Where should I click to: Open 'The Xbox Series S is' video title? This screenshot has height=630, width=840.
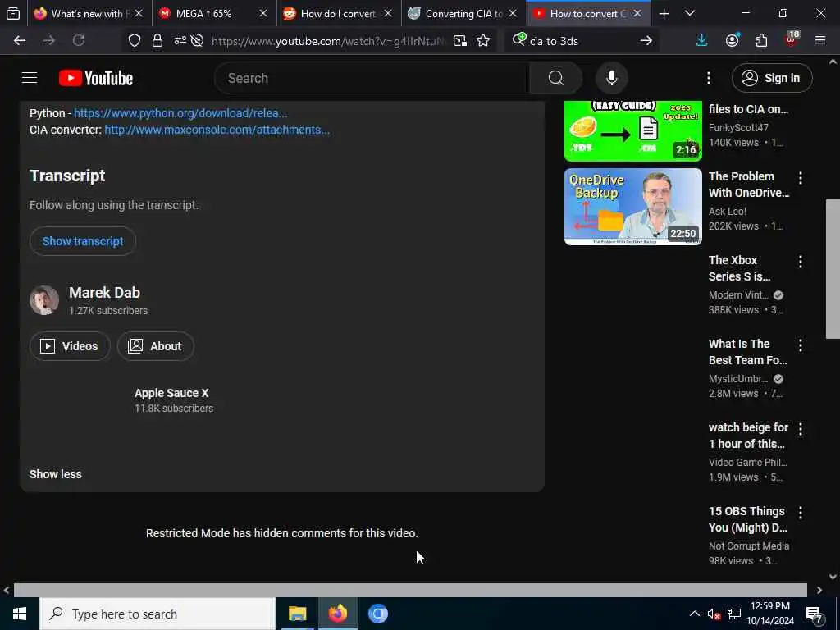pyautogui.click(x=739, y=268)
